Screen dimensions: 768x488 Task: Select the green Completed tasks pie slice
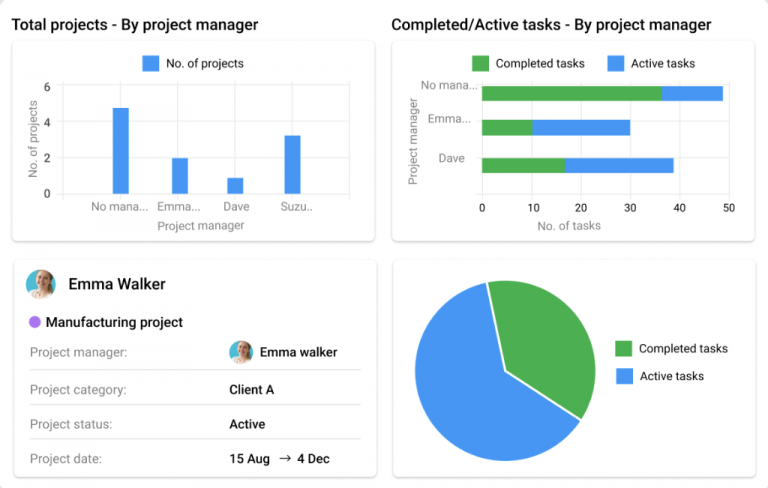pyautogui.click(x=540, y=340)
